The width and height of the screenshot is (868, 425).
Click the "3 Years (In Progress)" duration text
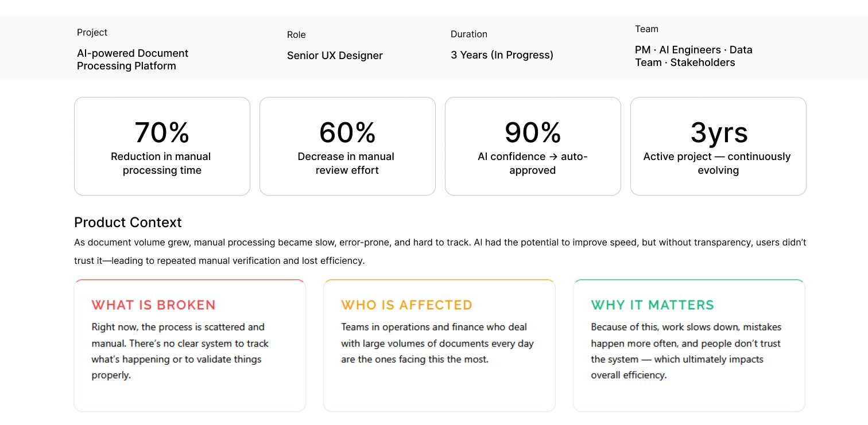point(502,55)
